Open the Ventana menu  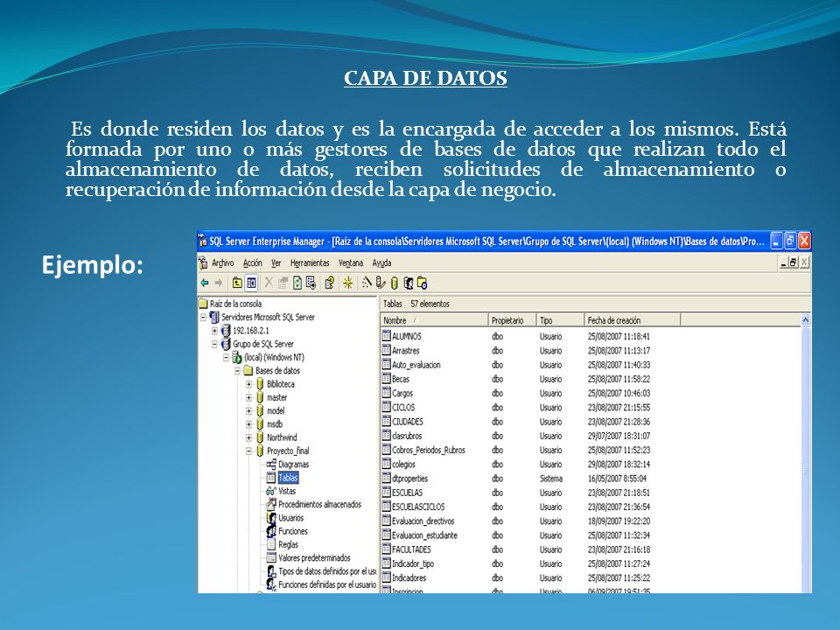pyautogui.click(x=351, y=263)
